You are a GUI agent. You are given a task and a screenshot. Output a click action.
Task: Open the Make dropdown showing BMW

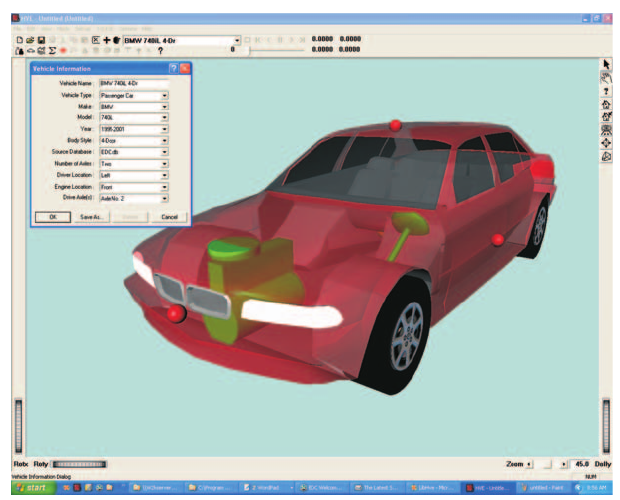point(164,107)
